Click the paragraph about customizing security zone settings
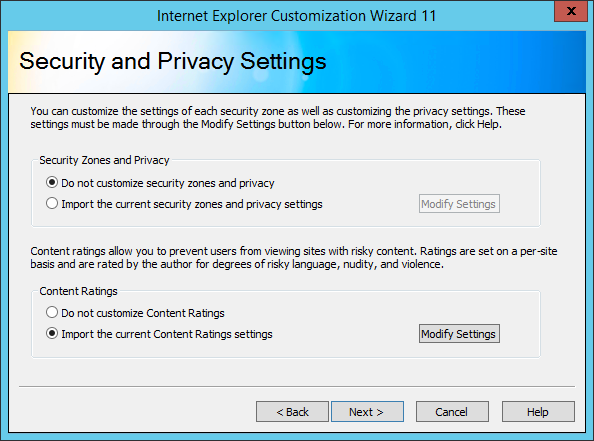Viewport: 594px width, 441px height. pyautogui.click(x=278, y=117)
